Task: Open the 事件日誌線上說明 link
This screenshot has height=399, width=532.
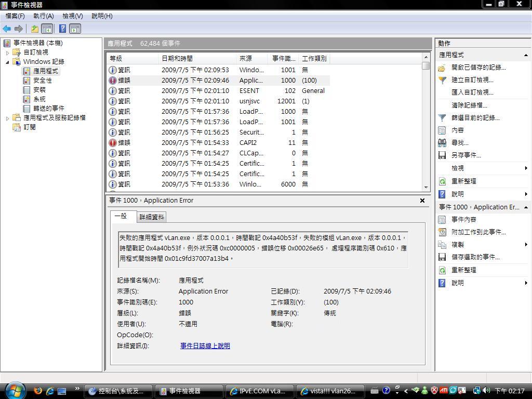Action: tap(205, 346)
